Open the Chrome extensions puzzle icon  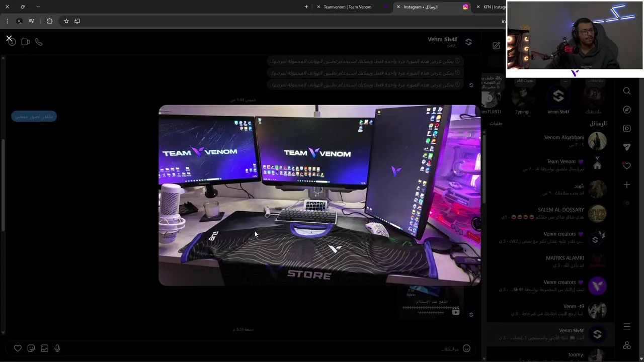coord(50,21)
